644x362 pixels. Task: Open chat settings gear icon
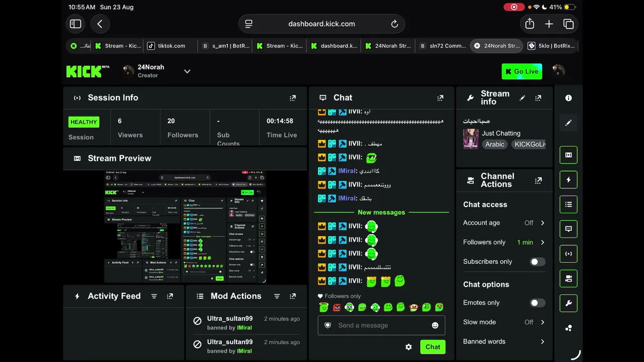409,347
